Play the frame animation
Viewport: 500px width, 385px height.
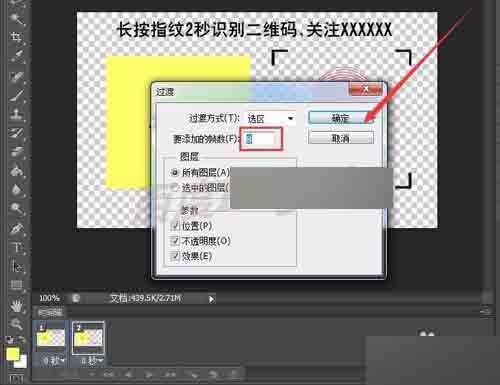(x=149, y=375)
